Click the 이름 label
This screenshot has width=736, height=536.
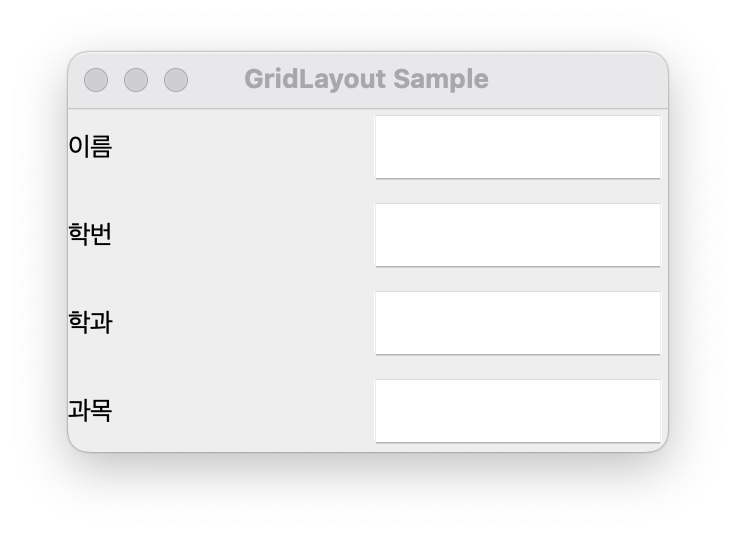click(90, 146)
